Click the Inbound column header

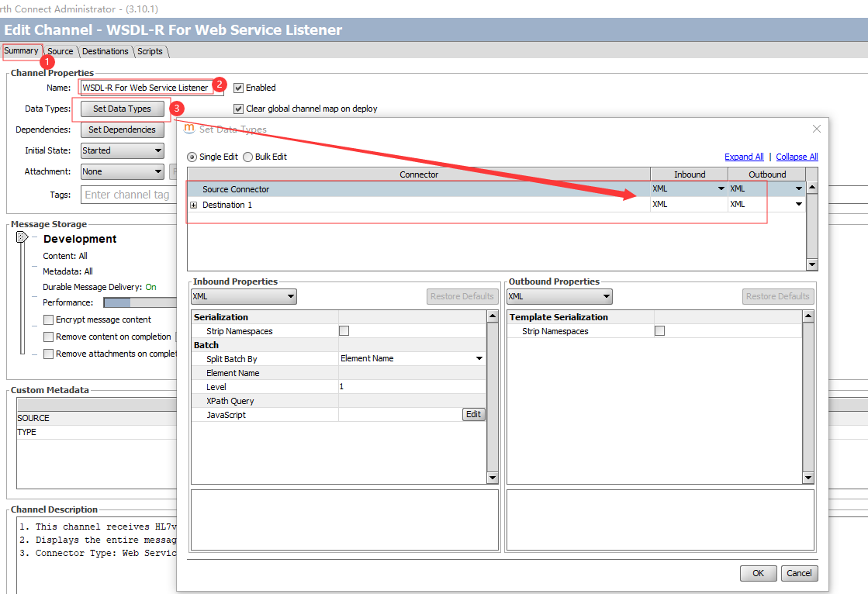690,174
